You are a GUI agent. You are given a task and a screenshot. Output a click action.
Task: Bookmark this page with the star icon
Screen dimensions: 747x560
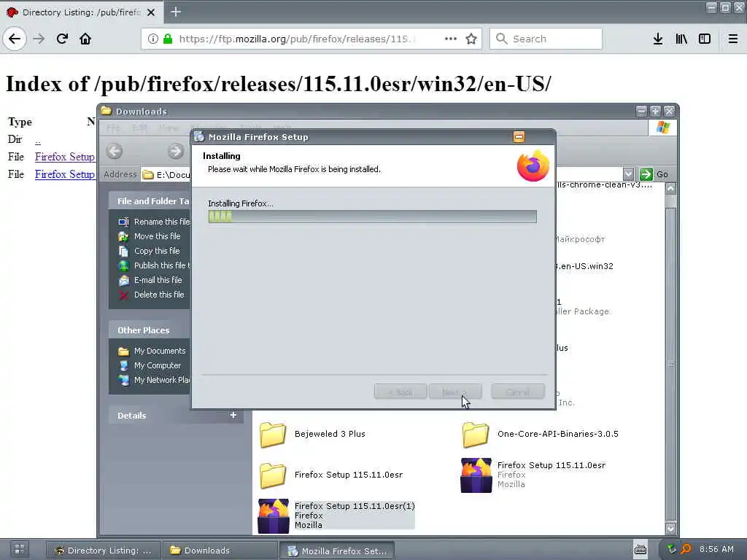point(471,39)
